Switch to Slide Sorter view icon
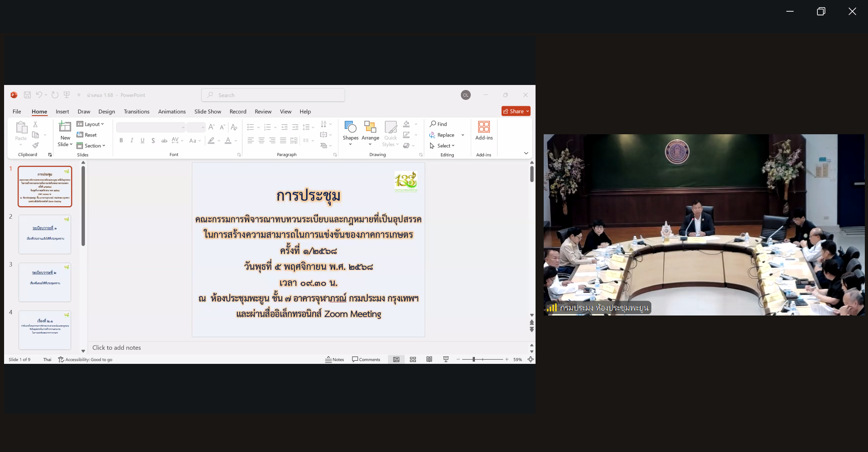868x452 pixels. [x=413, y=359]
